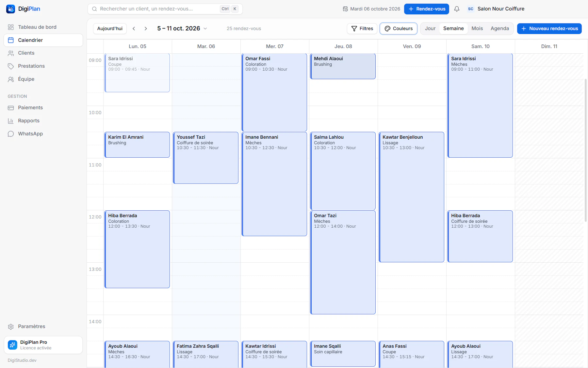Open Hiba Berrada's Coloration appointment on Monday
The width and height of the screenshot is (588, 368).
137,249
